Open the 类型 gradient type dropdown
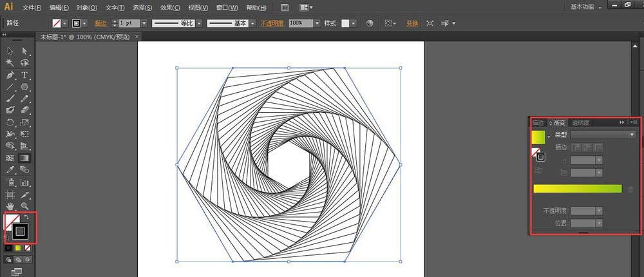The height and width of the screenshot is (277, 644). click(603, 135)
